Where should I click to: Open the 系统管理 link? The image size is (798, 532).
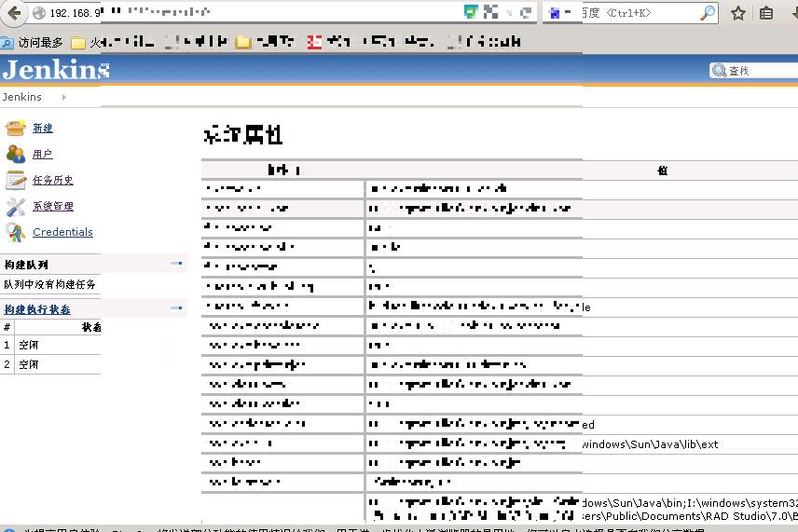click(53, 206)
